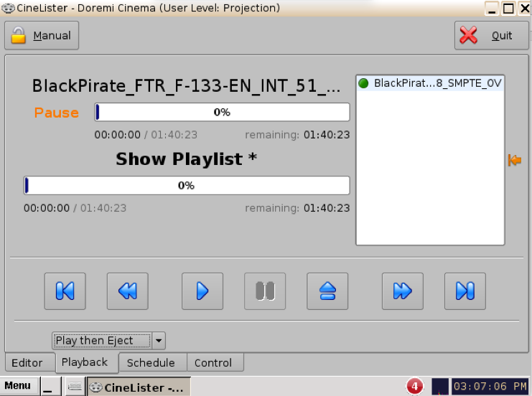
Task: Open the Play then Eject dropdown arrow
Action: tap(159, 340)
